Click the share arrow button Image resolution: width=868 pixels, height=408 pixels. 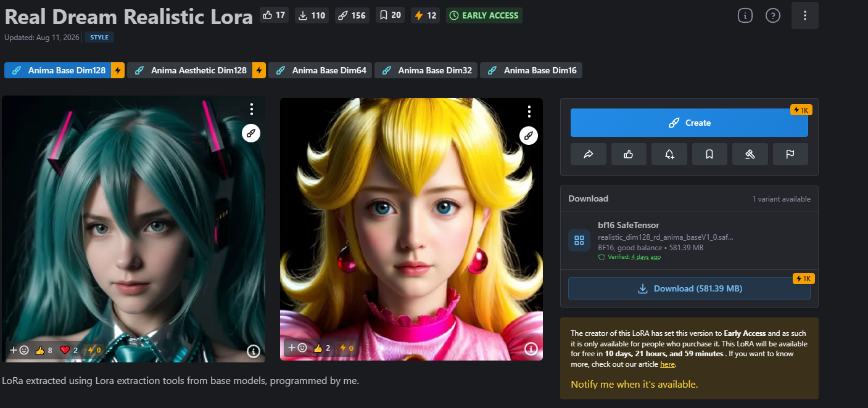coord(588,154)
